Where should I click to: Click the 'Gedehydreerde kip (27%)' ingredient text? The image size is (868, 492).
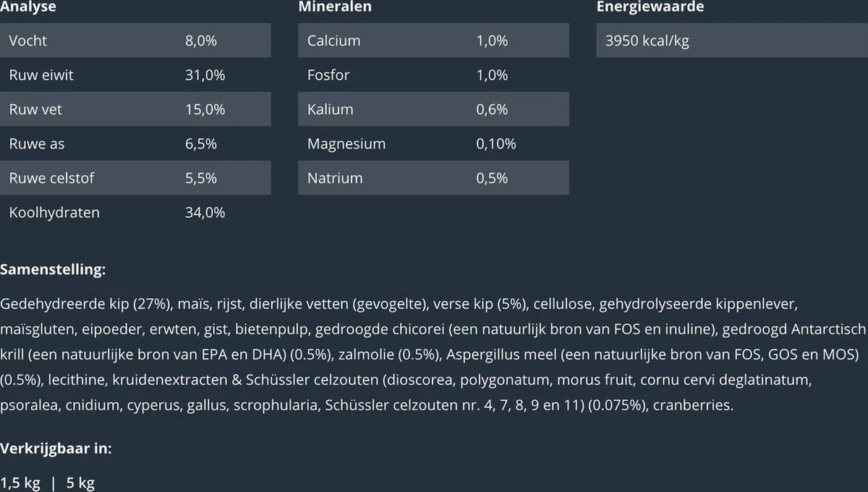pos(86,302)
